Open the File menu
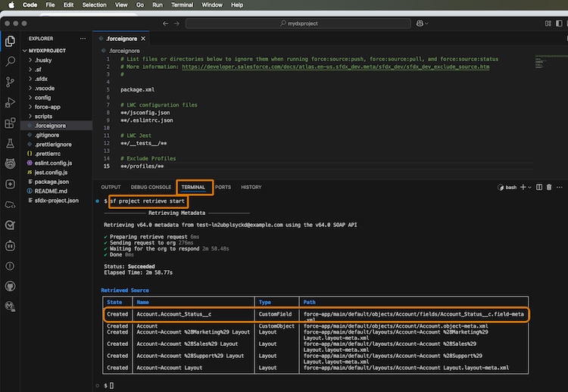The height and width of the screenshot is (392, 568). 50,5
